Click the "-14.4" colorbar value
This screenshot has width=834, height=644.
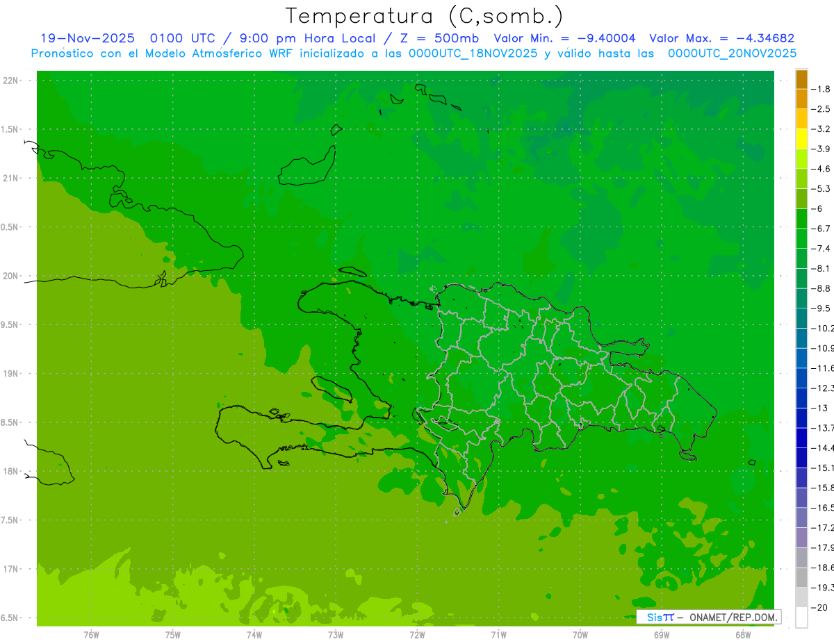823,448
